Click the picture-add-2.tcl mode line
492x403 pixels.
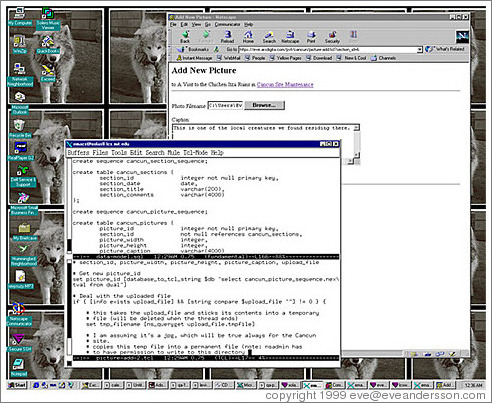(206, 358)
